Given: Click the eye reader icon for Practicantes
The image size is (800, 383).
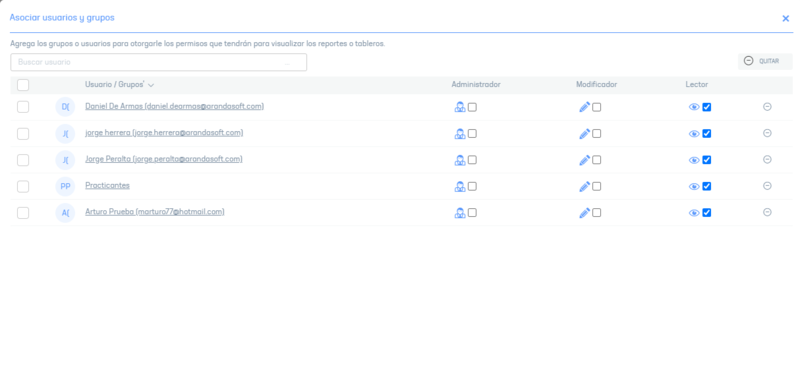Looking at the screenshot, I should [694, 187].
